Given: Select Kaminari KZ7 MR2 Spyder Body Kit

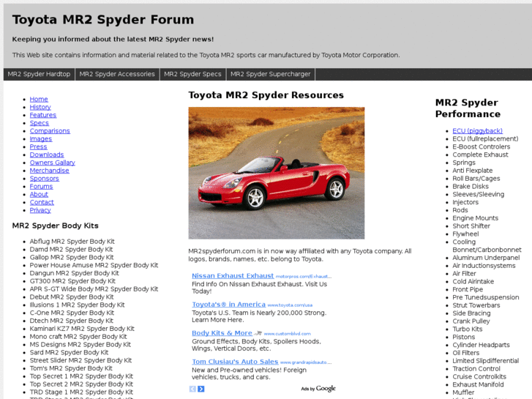Looking at the screenshot, I should 82,329.
